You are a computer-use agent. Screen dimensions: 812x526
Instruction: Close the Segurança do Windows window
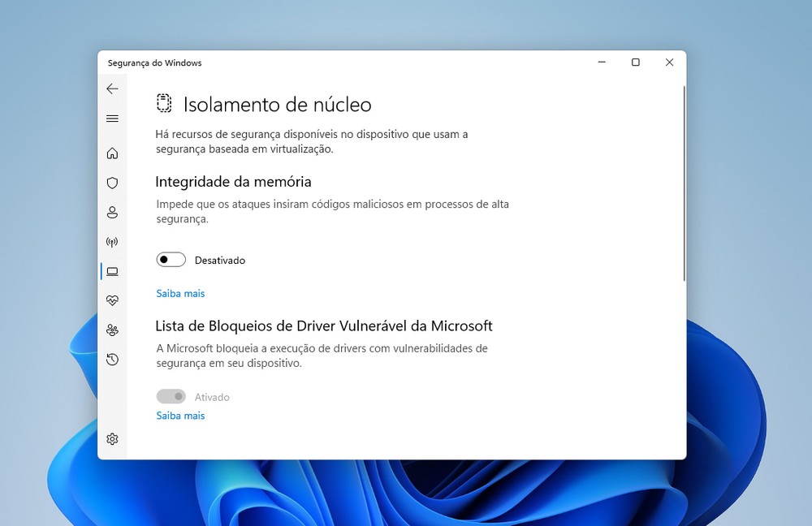[669, 63]
